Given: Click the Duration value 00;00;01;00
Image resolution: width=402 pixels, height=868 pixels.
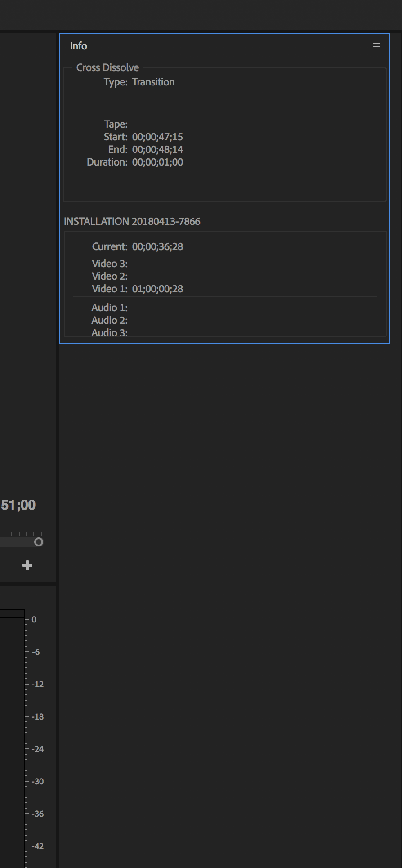Looking at the screenshot, I should click(x=157, y=162).
